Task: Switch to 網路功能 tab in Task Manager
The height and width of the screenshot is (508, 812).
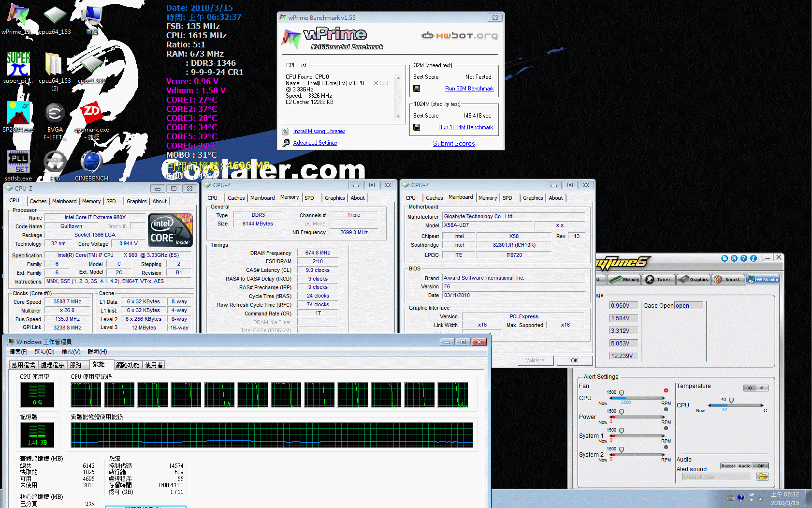Action: [x=128, y=365]
